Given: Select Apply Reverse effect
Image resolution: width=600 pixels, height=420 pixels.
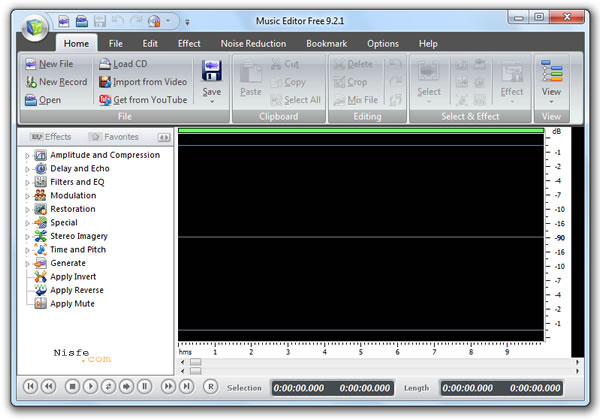Looking at the screenshot, I should click(x=69, y=290).
